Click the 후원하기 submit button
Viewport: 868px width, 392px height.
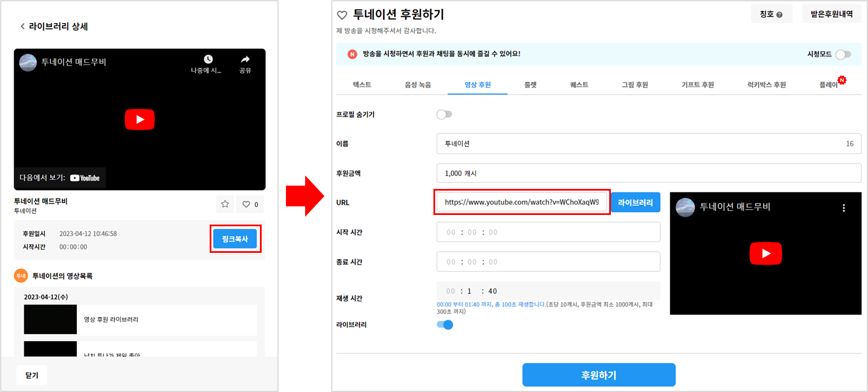tap(598, 375)
